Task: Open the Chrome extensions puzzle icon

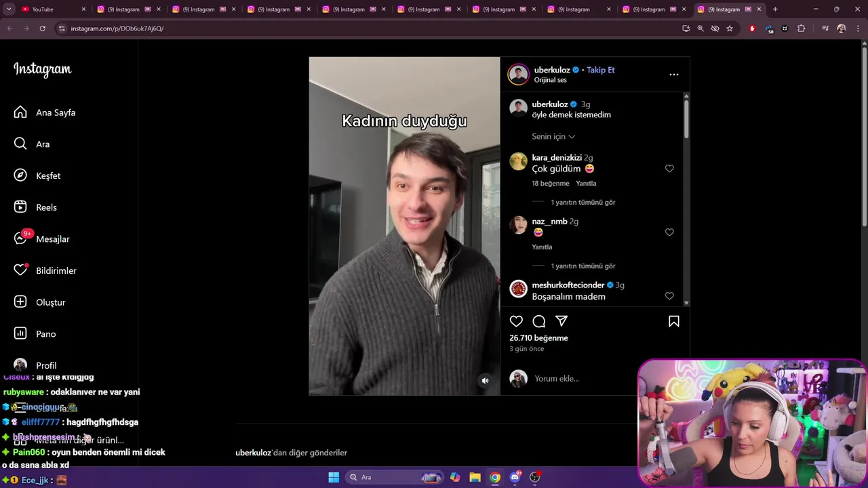Action: click(x=801, y=28)
